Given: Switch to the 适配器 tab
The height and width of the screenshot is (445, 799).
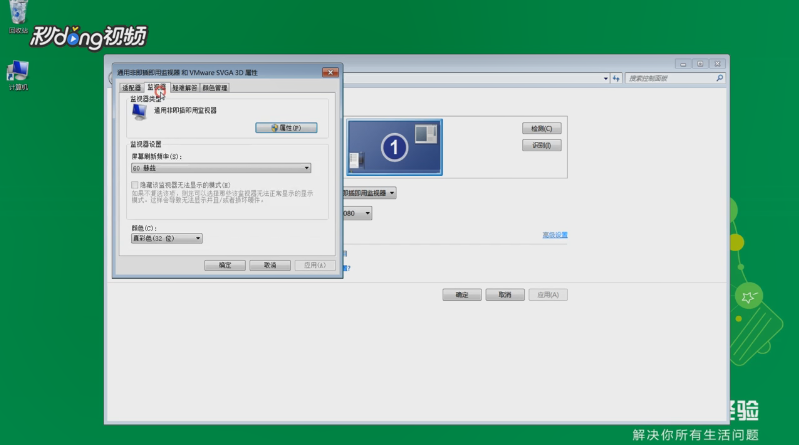Looking at the screenshot, I should [x=131, y=88].
